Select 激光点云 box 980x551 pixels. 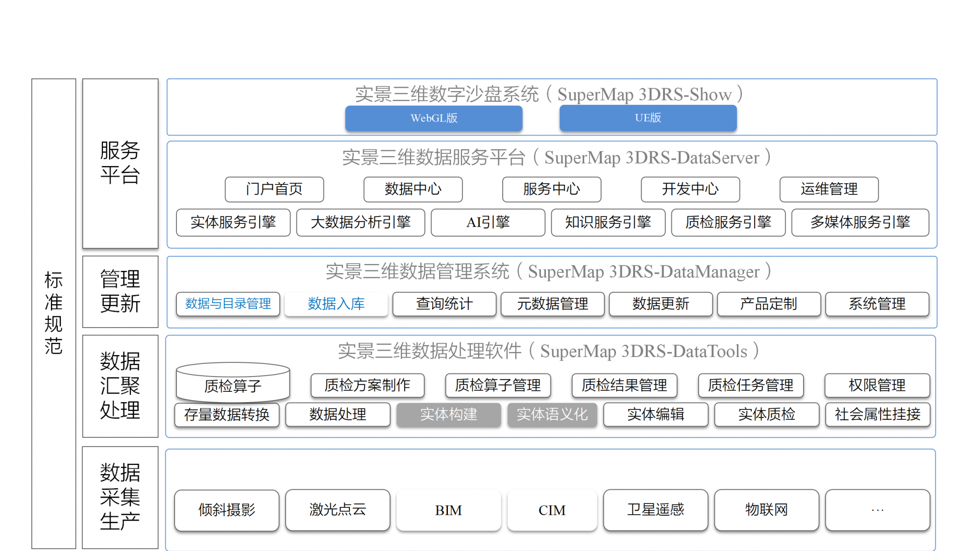[338, 510]
